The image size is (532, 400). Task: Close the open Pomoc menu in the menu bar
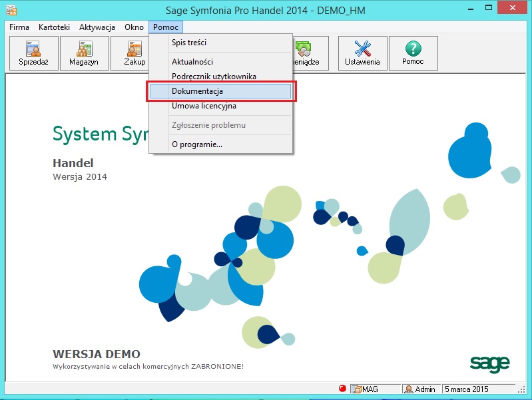(166, 27)
